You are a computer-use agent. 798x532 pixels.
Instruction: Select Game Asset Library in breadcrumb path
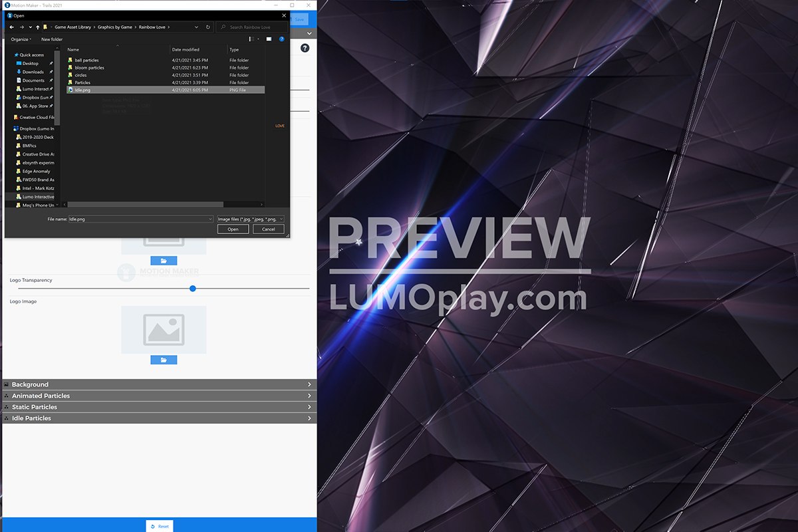pos(72,27)
